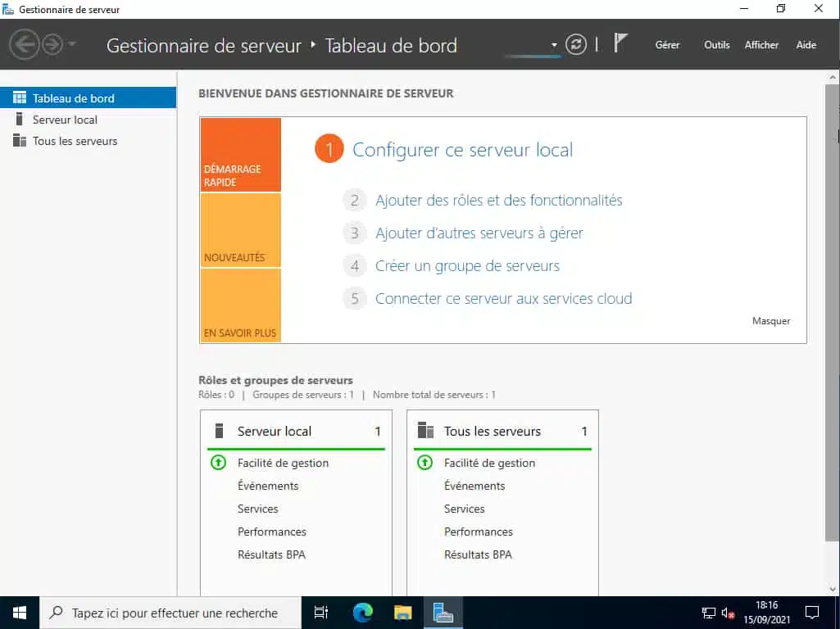Open the Afficher menu

pos(761,45)
